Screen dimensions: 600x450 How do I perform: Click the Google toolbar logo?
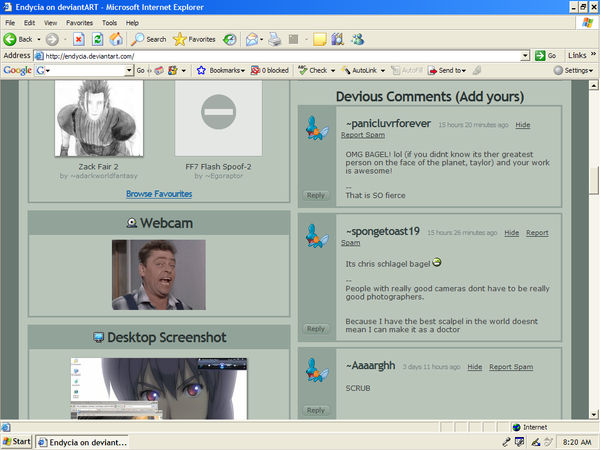[18, 70]
